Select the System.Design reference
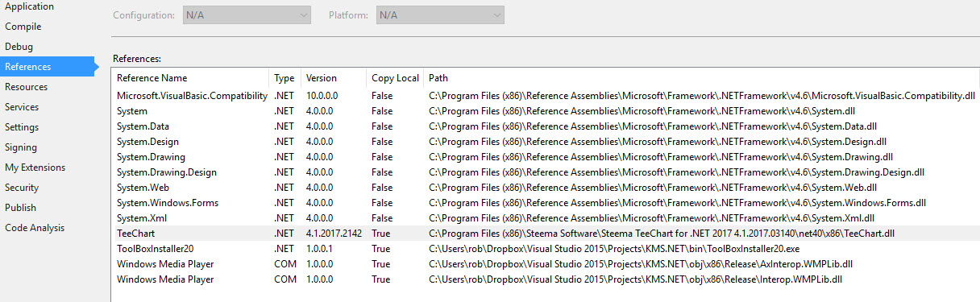Viewport: 980px width, 302px height. click(x=546, y=142)
